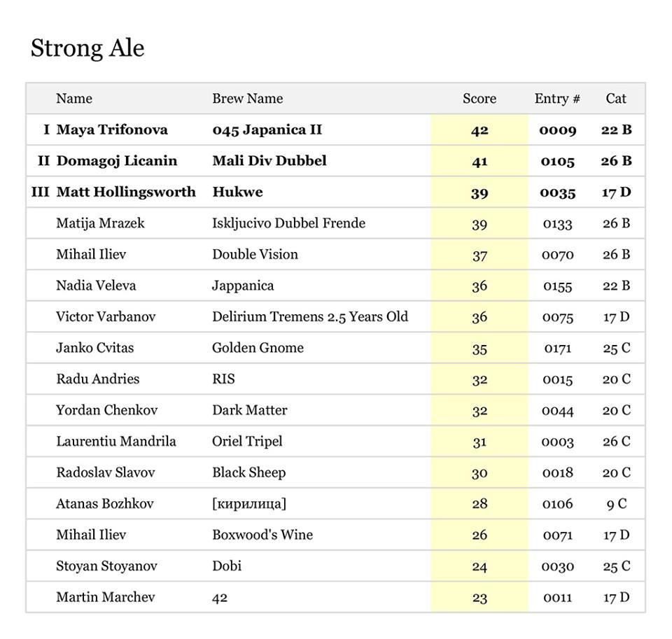Click Delirium Tremens 2.5 Years Old

[x=310, y=316]
